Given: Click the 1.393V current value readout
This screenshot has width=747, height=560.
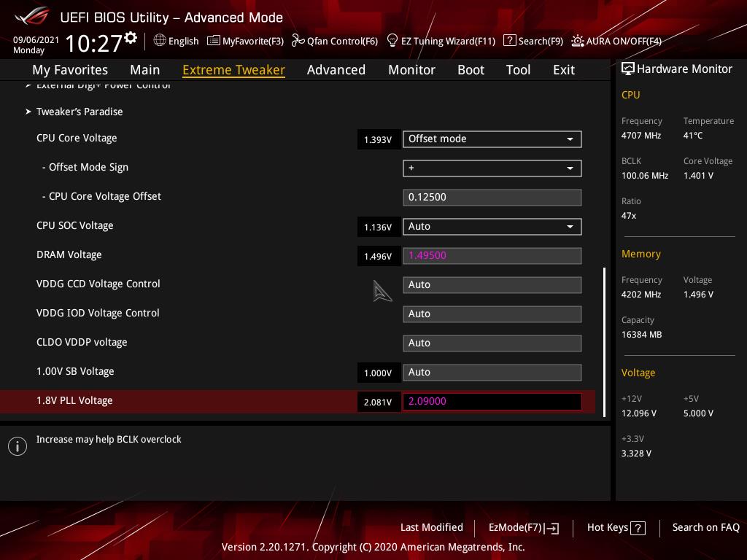Looking at the screenshot, I should click(379, 139).
